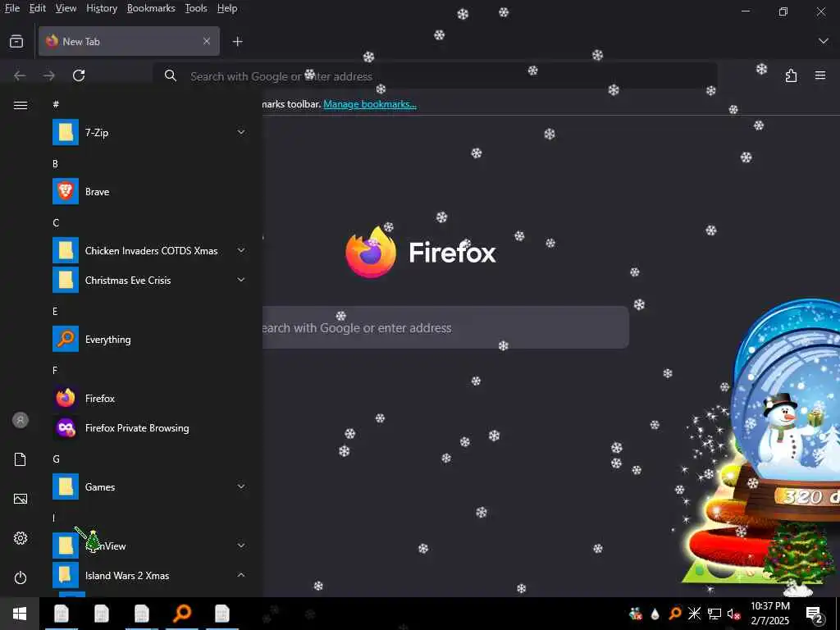Open the Action Center notifications
Screen dimensions: 840x630
(815, 614)
